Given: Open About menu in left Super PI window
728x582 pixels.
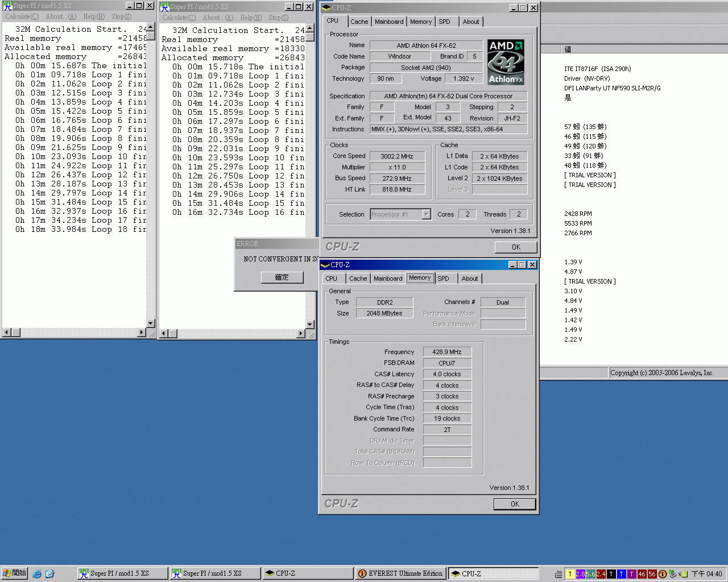Looking at the screenshot, I should coord(61,16).
